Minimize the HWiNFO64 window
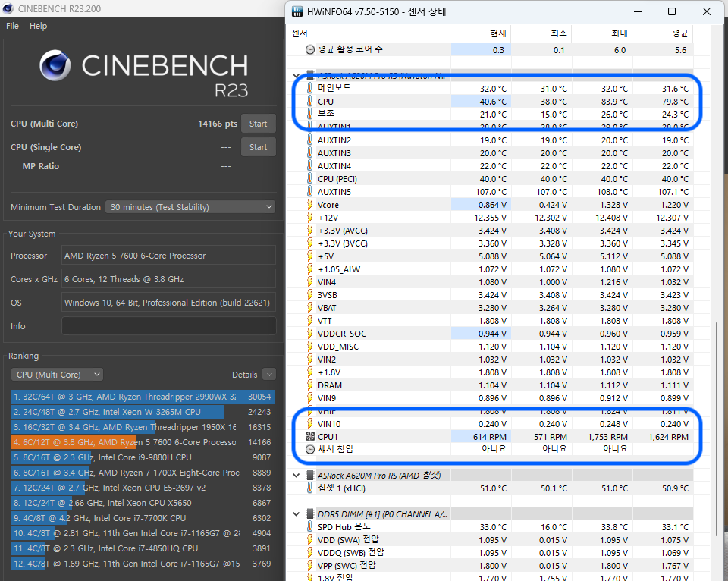 click(638, 11)
